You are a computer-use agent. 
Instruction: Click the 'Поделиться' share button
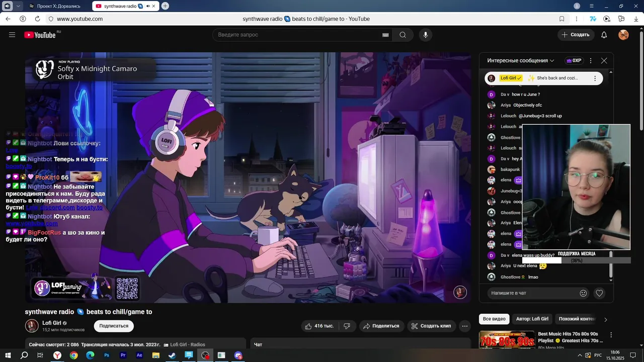point(382,326)
